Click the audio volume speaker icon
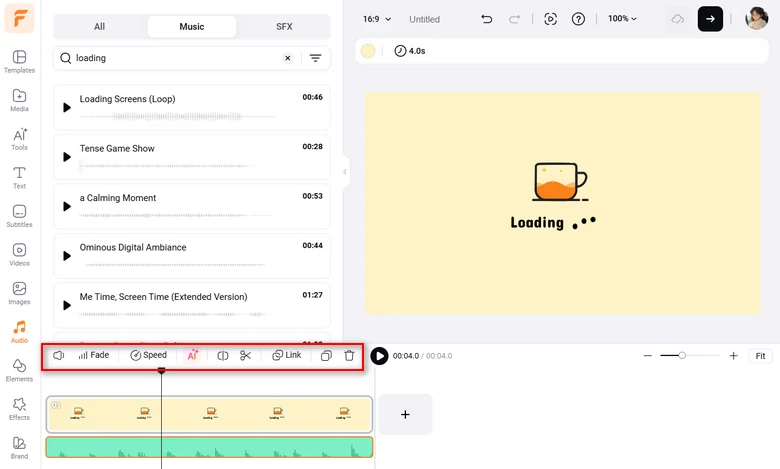 (59, 356)
